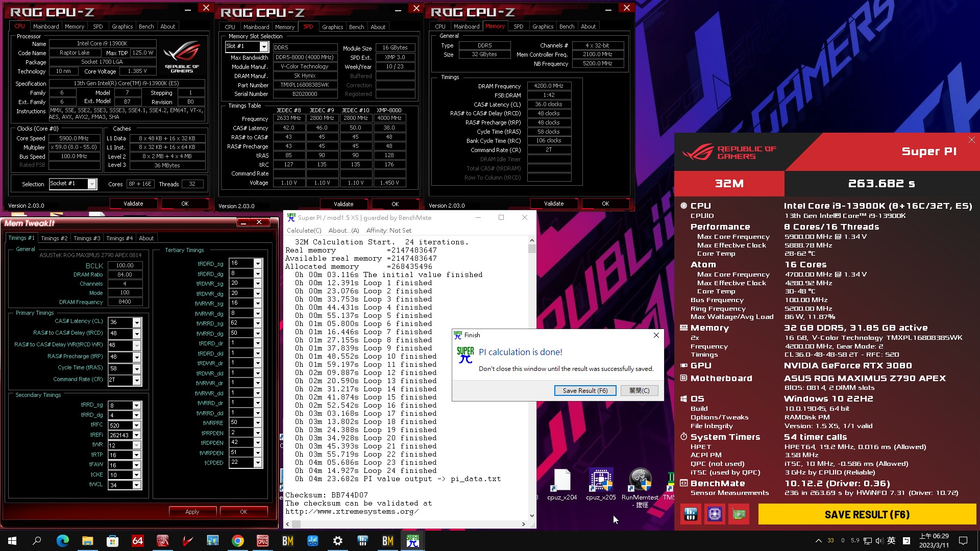
Task: Open the volume control in system tray
Action: tap(879, 541)
